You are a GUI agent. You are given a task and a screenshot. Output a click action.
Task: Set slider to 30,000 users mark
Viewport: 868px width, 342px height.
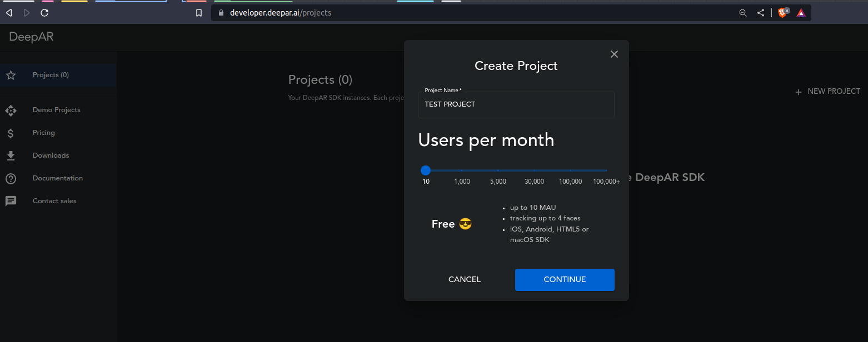tap(534, 170)
